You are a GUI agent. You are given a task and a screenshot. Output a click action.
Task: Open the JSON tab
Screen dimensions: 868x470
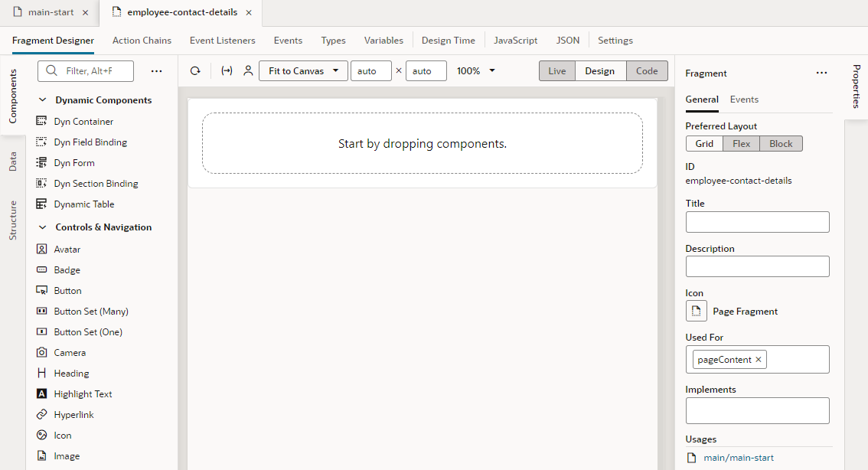point(568,41)
